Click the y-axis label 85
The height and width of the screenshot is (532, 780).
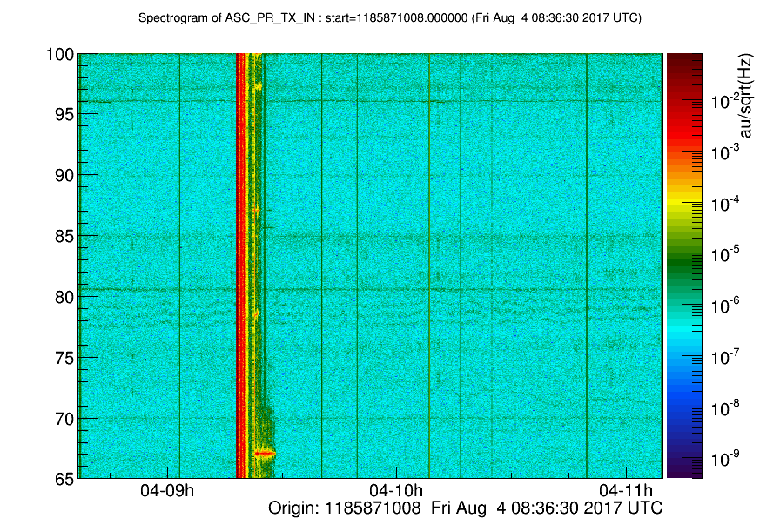click(64, 236)
